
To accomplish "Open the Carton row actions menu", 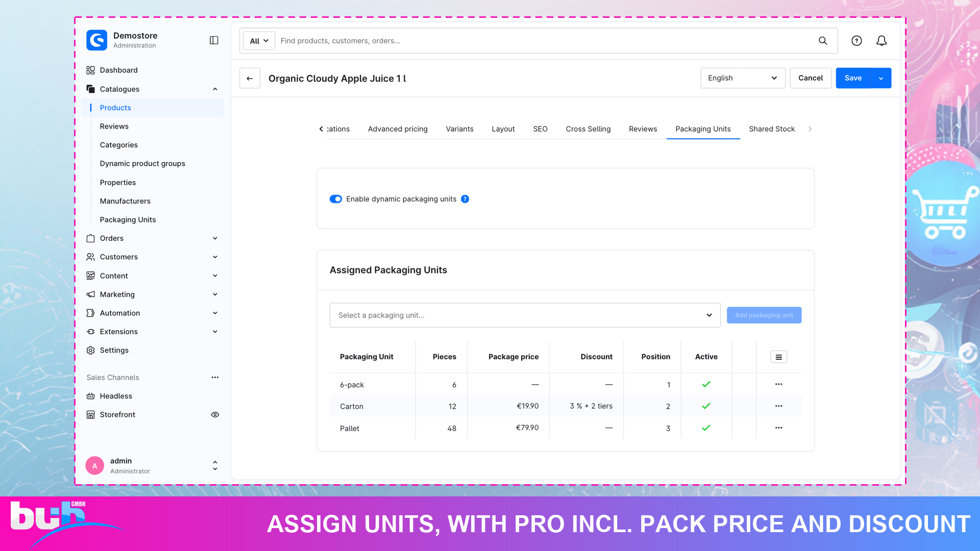I will point(778,406).
